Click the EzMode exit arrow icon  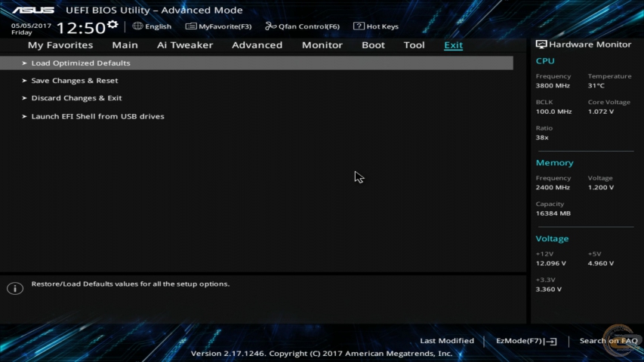pyautogui.click(x=551, y=341)
